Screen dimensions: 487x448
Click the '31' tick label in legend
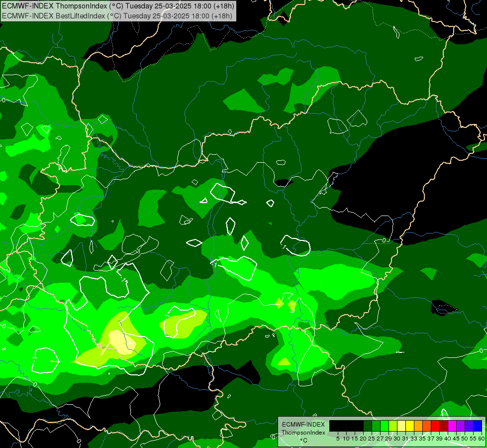[x=405, y=439]
